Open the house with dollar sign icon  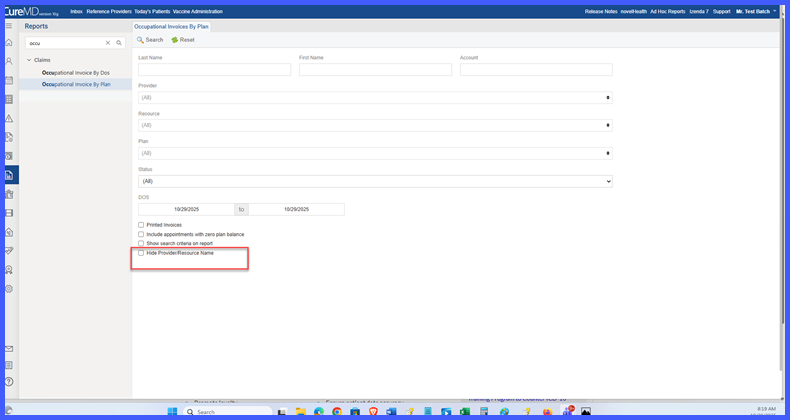(x=9, y=232)
